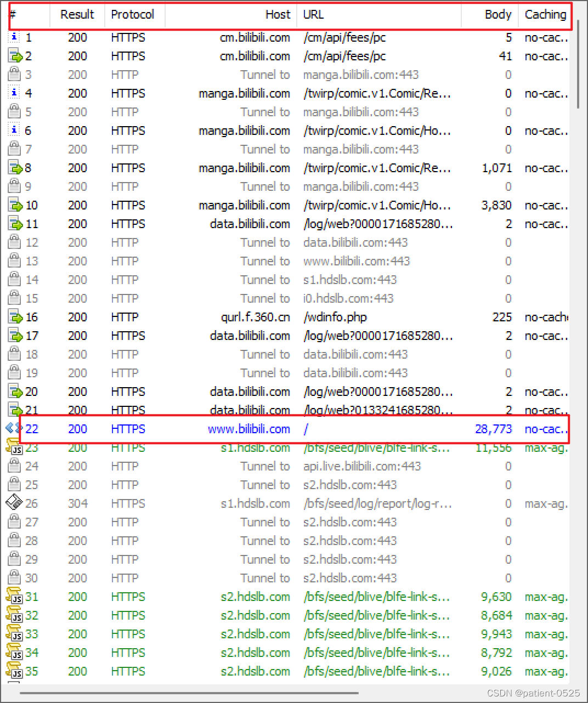This screenshot has width=588, height=703.
Task: Click the lock icon of session 14
Action: point(14,279)
